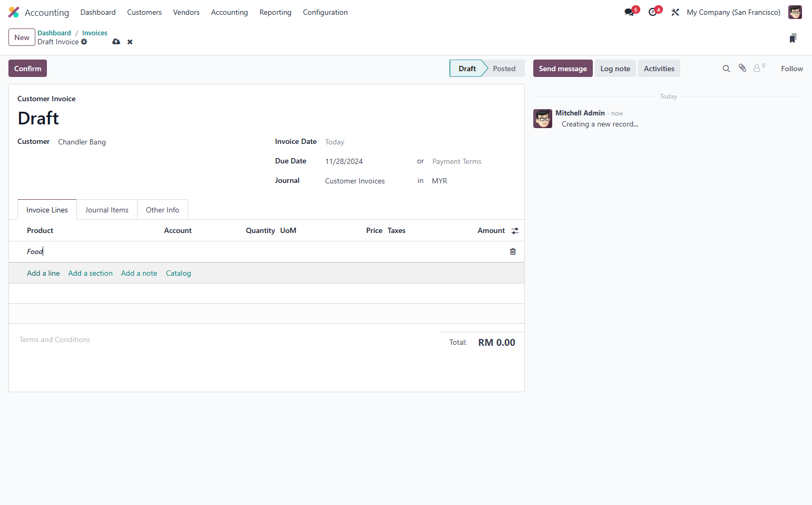Open the Activities button in chatter
This screenshot has height=505, width=812.
tap(659, 69)
